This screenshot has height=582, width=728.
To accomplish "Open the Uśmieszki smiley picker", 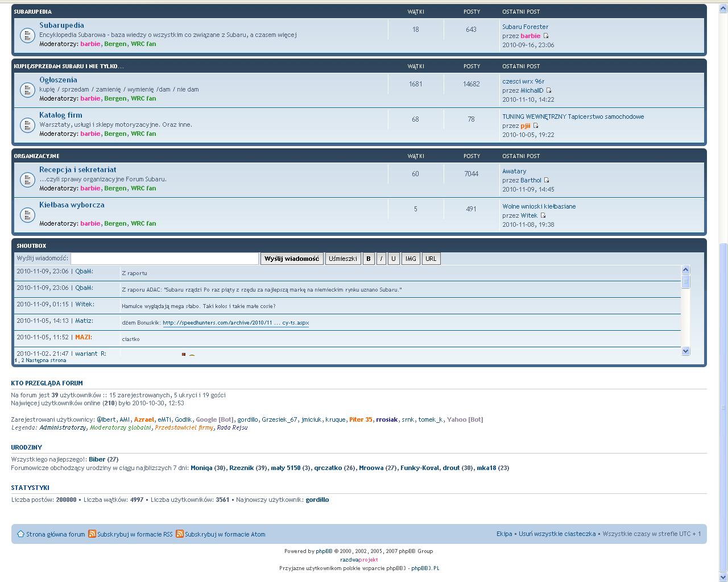I will point(342,259).
